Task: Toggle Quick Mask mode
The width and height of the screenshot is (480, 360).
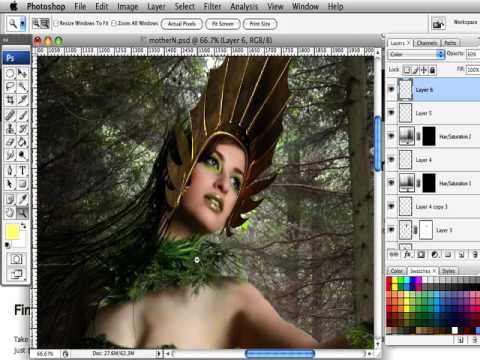Action: coord(16,259)
